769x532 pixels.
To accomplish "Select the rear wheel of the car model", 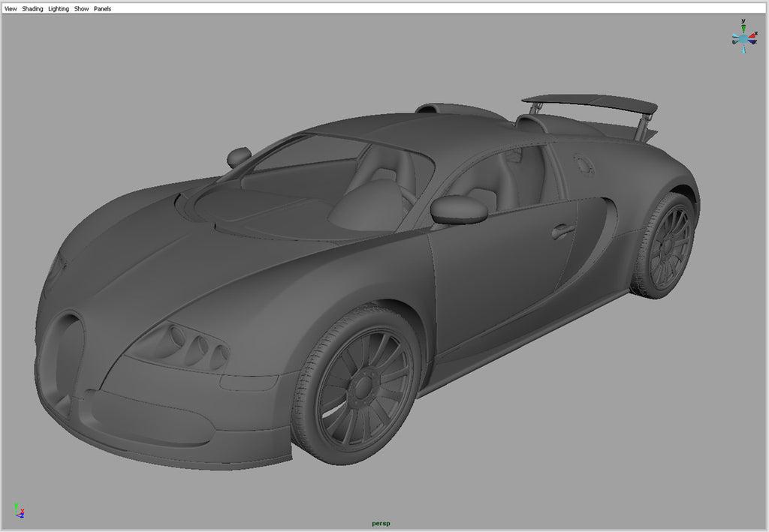I will (667, 248).
